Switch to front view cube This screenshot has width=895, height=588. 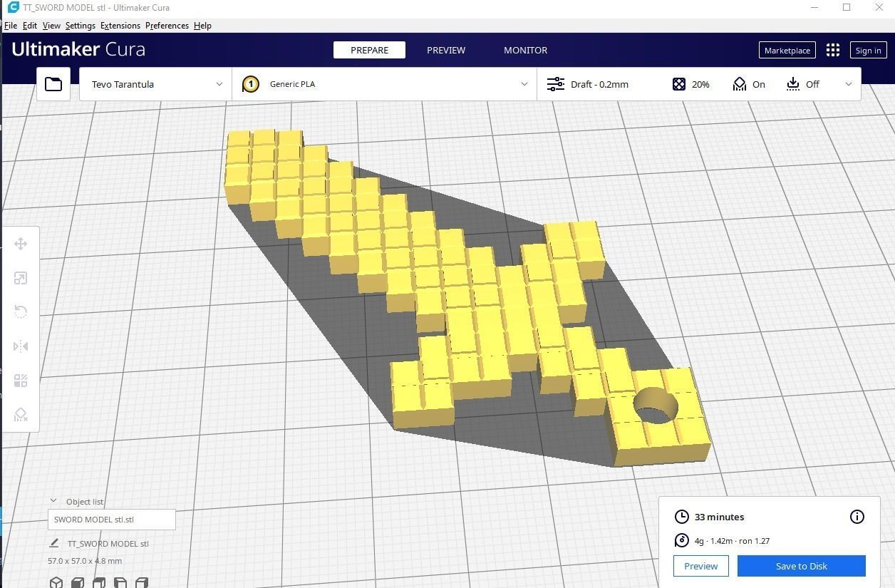(78, 582)
